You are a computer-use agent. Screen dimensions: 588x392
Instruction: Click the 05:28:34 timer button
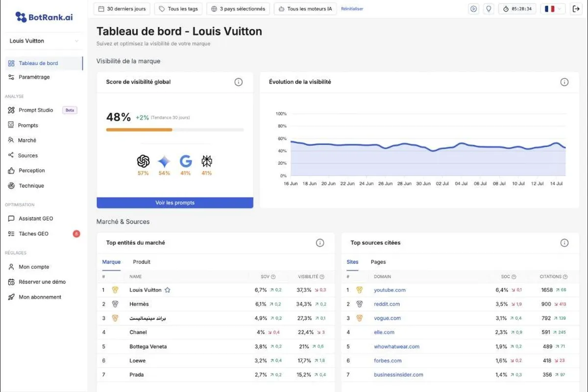(517, 9)
